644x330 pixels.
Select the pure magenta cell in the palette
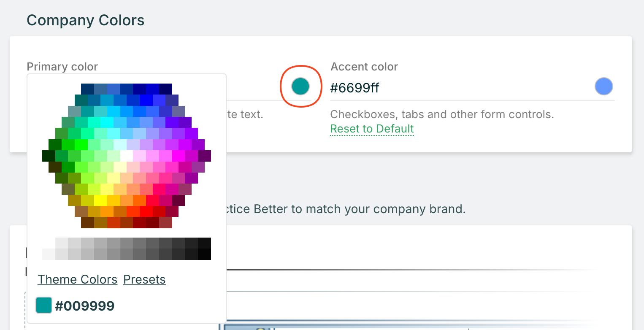[179, 156]
